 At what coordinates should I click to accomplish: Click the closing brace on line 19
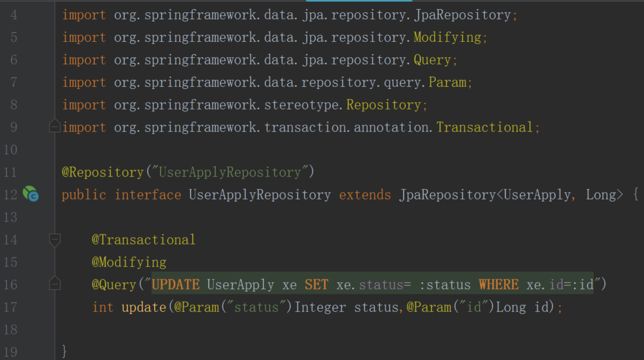click(64, 352)
